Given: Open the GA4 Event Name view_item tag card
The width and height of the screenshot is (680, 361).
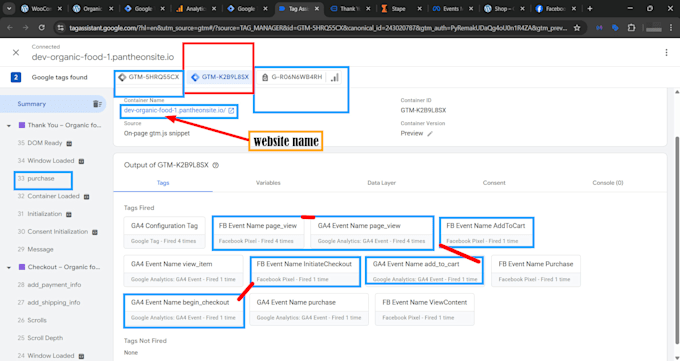Looking at the screenshot, I should pos(183,271).
